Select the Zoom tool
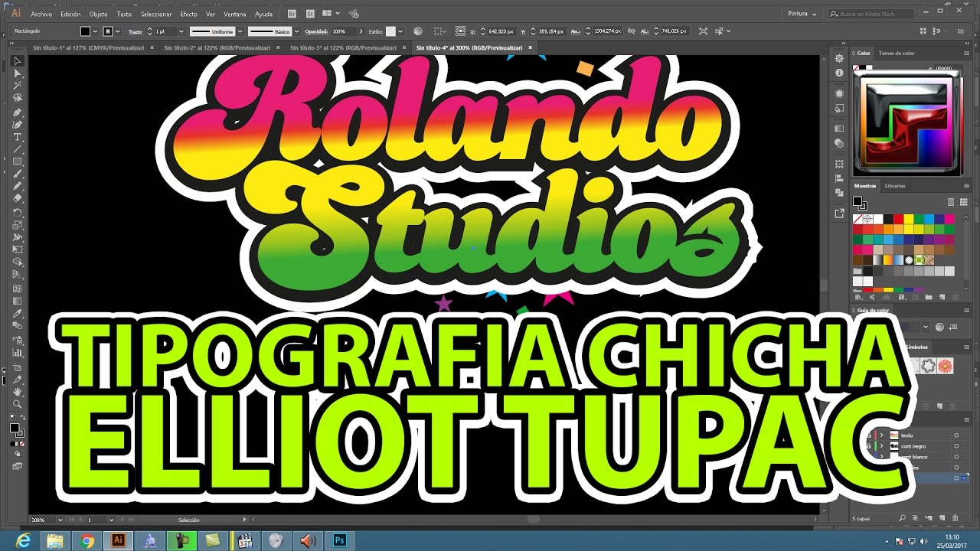 tap(17, 404)
